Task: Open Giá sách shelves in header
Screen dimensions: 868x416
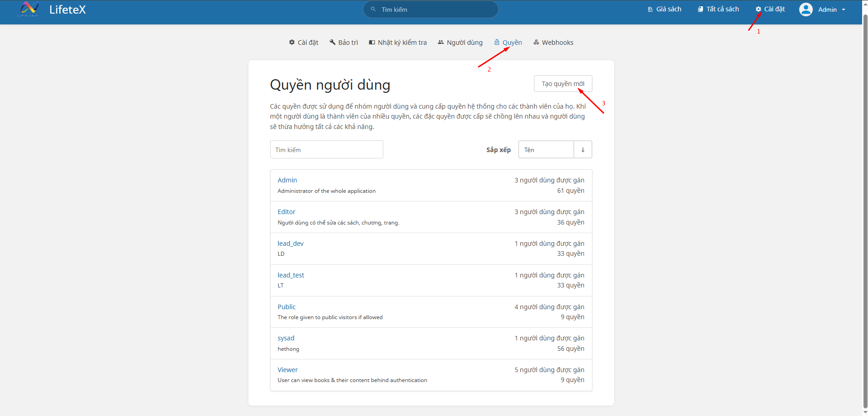Action: click(x=664, y=9)
